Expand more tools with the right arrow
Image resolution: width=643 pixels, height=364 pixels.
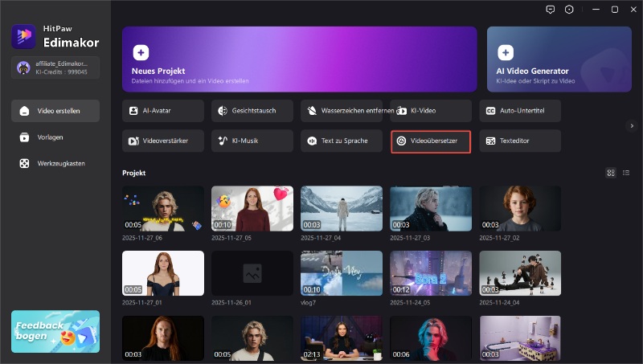click(632, 126)
